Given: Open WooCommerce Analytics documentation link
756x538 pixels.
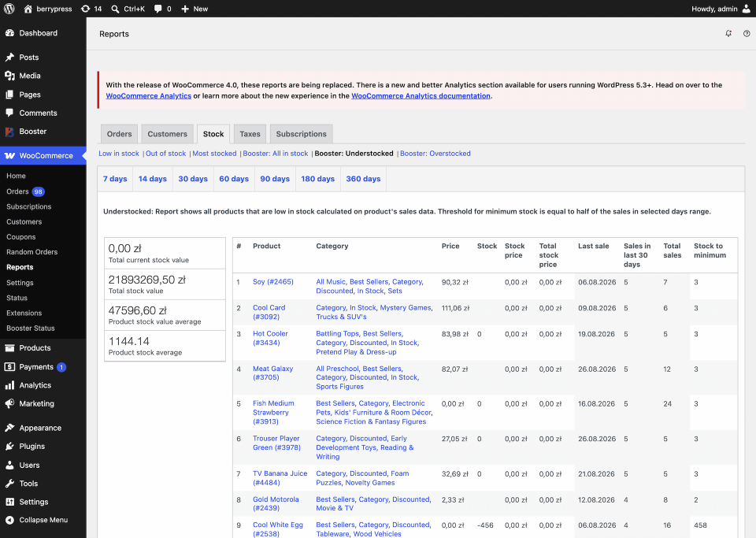Looking at the screenshot, I should (421, 96).
